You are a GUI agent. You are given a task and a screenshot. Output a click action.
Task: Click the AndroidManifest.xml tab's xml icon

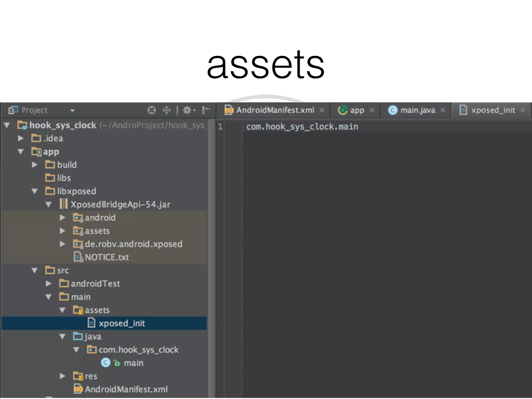coord(229,110)
